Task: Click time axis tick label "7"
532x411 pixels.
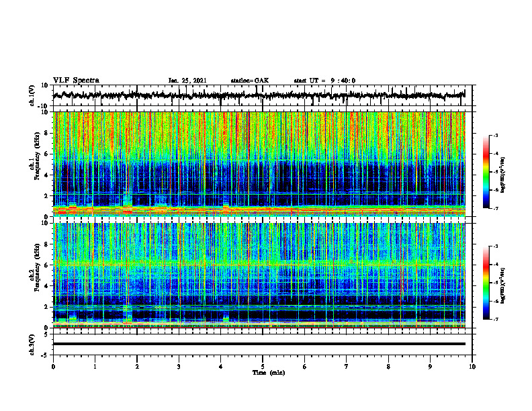Action: coord(347,367)
